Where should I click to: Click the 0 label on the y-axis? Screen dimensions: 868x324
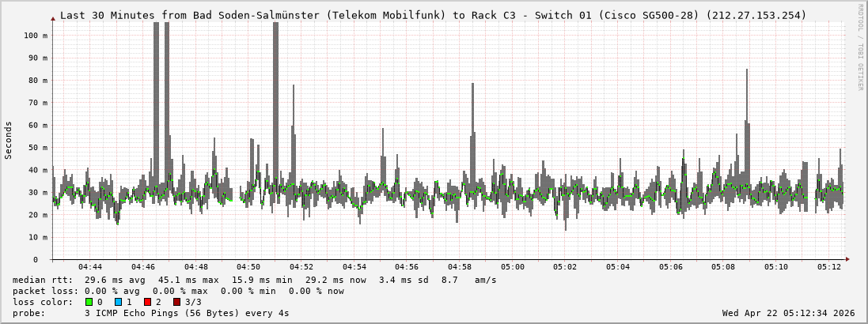click(35, 259)
